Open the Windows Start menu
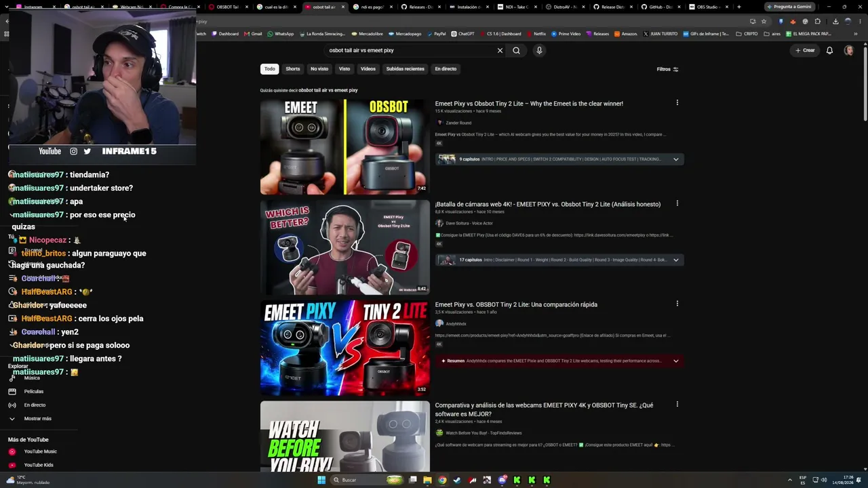 point(321,480)
